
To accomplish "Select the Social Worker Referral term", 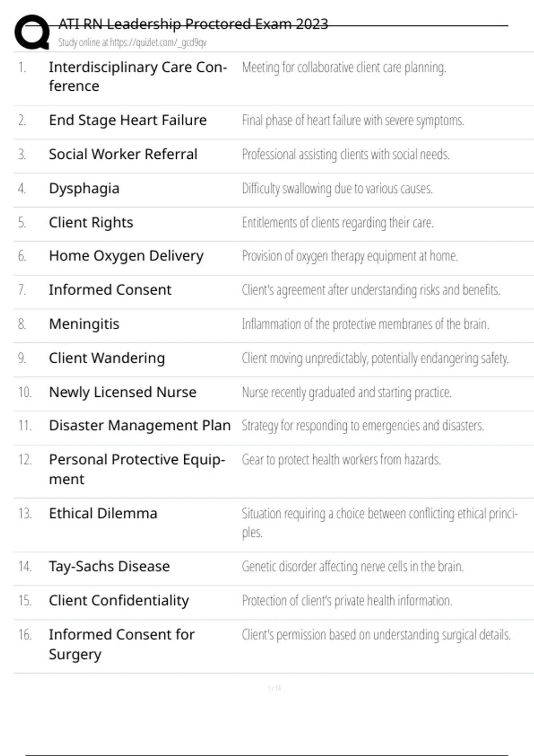I will click(x=123, y=154).
